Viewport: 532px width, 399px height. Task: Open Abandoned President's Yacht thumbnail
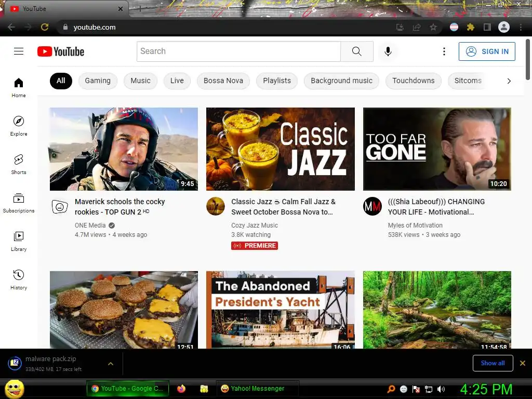point(281,310)
